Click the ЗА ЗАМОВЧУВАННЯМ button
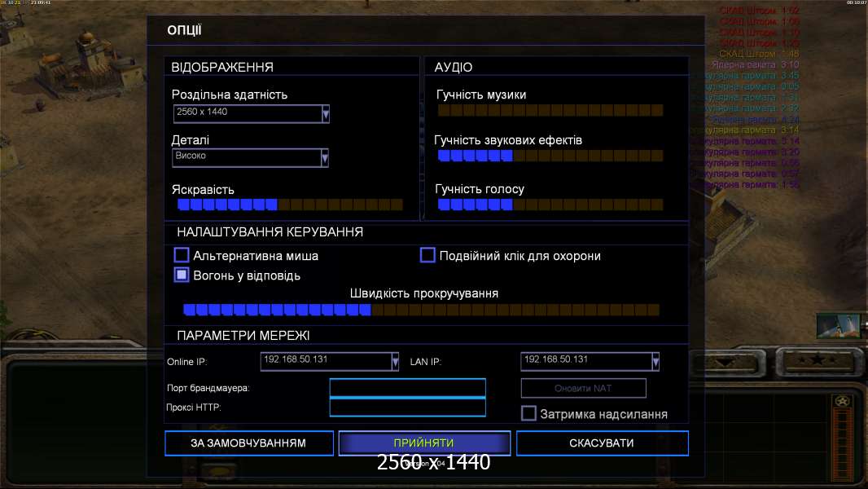Image resolution: width=868 pixels, height=489 pixels. click(249, 443)
